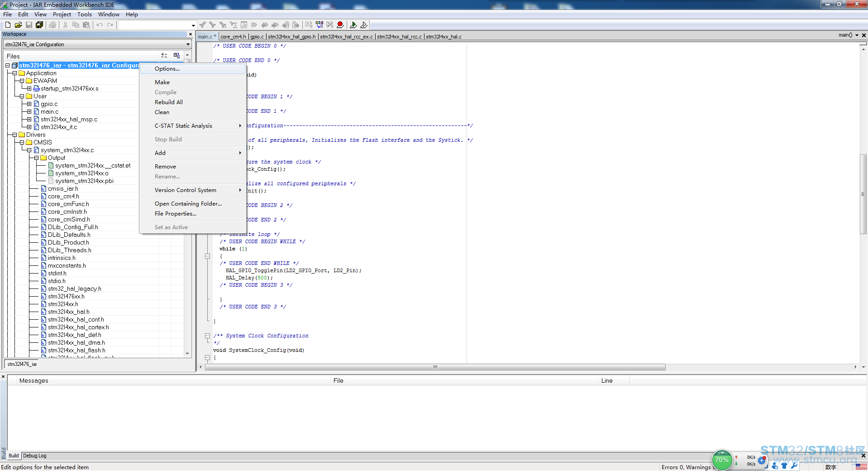Select system_stm32l4xx.o in the Output folder
This screenshot has height=471, width=868.
coord(81,173)
